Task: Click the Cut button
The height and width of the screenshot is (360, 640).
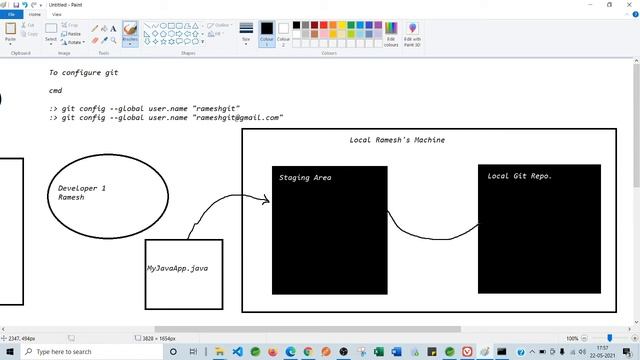Action: pos(28,25)
